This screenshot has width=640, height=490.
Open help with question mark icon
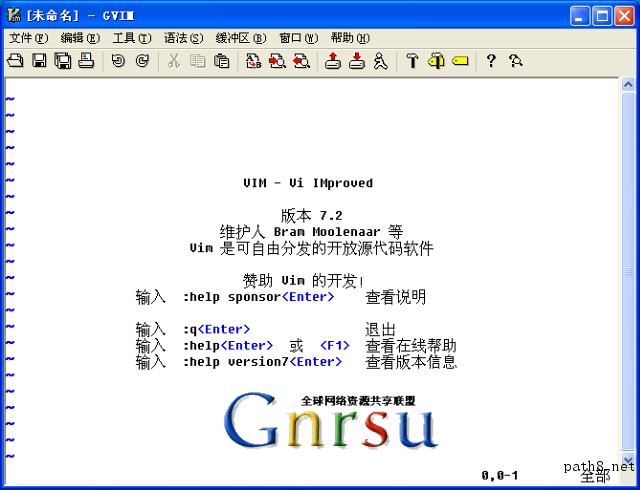click(491, 61)
